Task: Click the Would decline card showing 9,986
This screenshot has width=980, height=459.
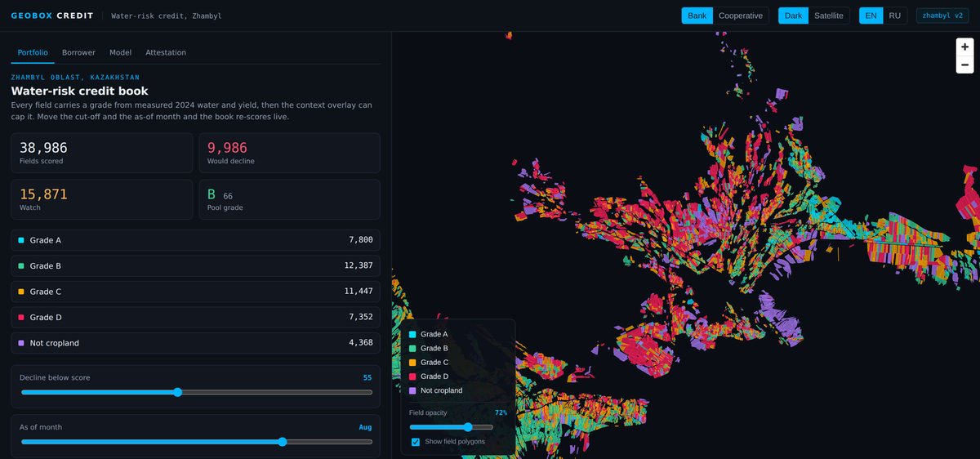Action: click(290, 153)
